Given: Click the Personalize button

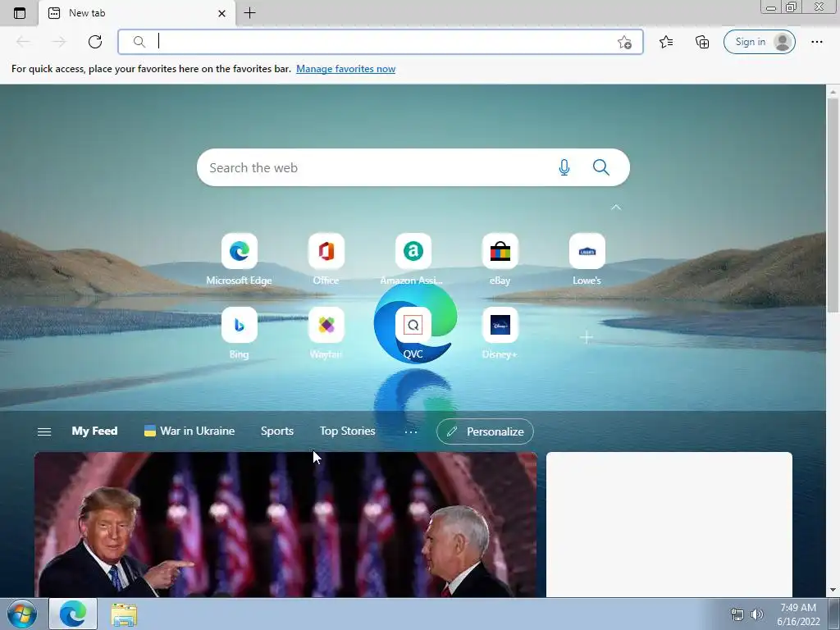Looking at the screenshot, I should [x=485, y=431].
